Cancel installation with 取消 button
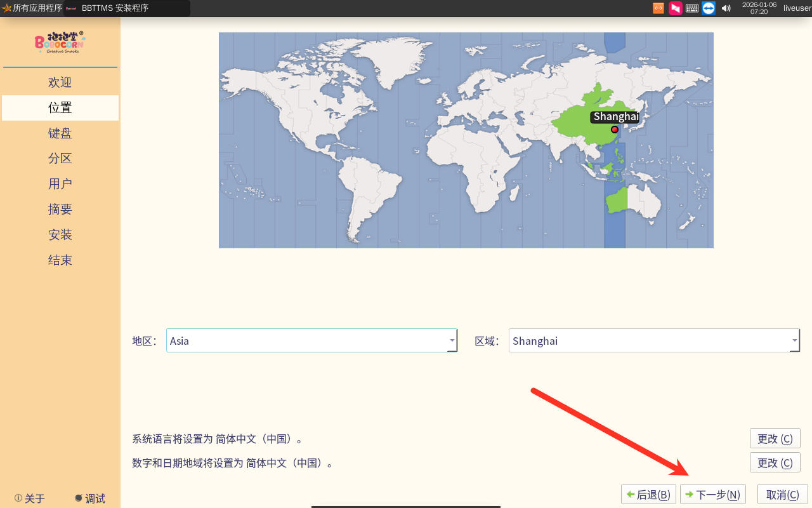Screen dimensions: 812x508 point(782,495)
